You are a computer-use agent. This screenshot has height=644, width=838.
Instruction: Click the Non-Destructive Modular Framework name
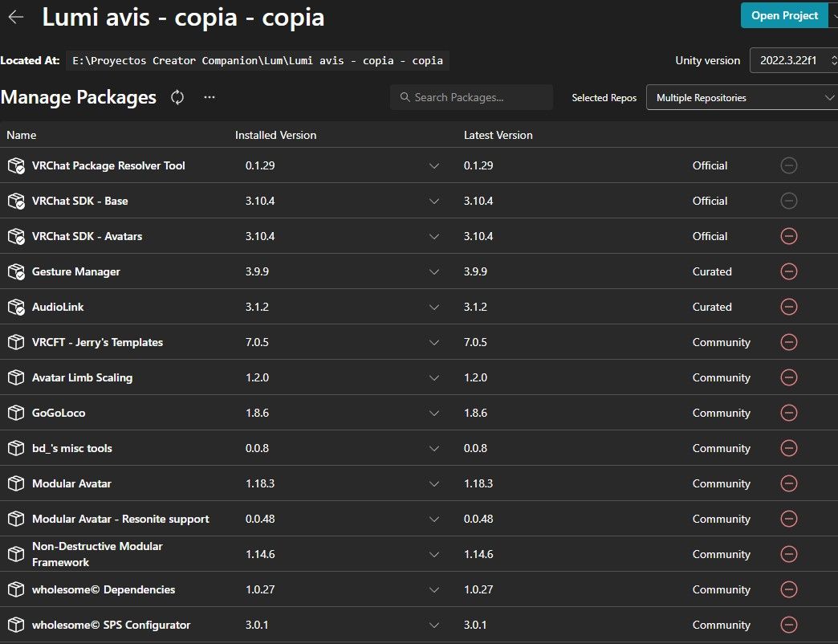97,554
